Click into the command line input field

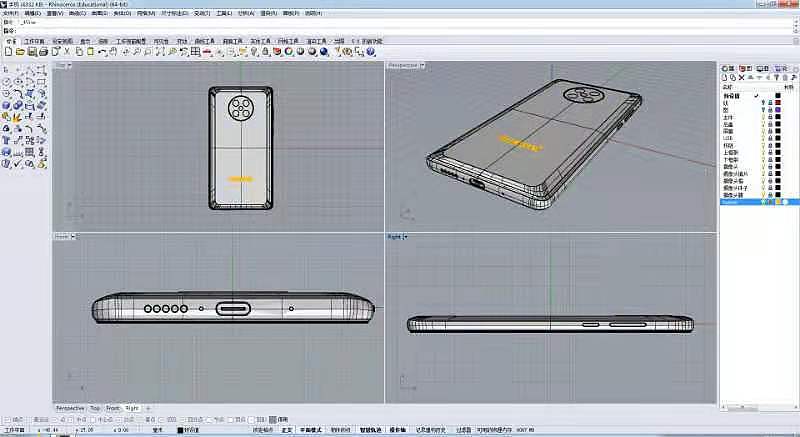coord(406,31)
